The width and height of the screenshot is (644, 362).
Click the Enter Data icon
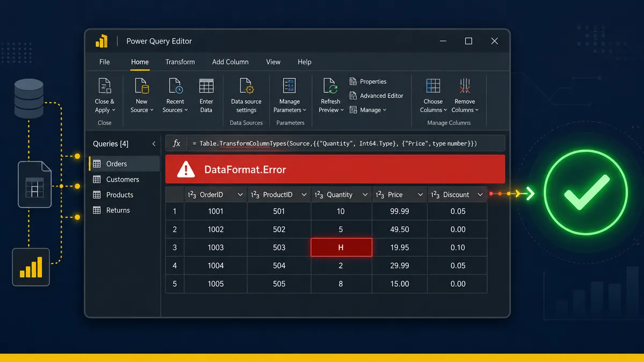pos(206,86)
